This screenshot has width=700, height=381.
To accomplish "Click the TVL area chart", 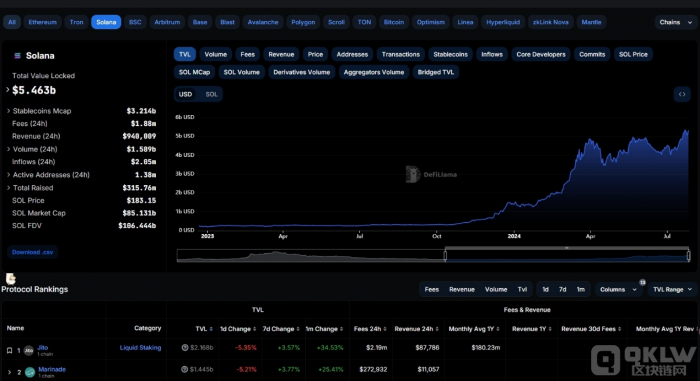I will [x=444, y=179].
